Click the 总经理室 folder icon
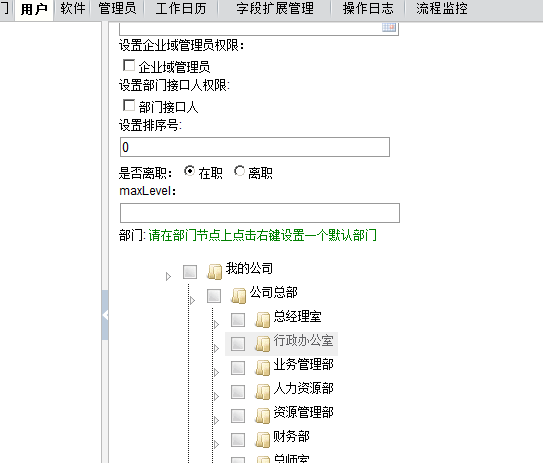Image resolution: width=543 pixels, height=463 pixels. coord(262,320)
